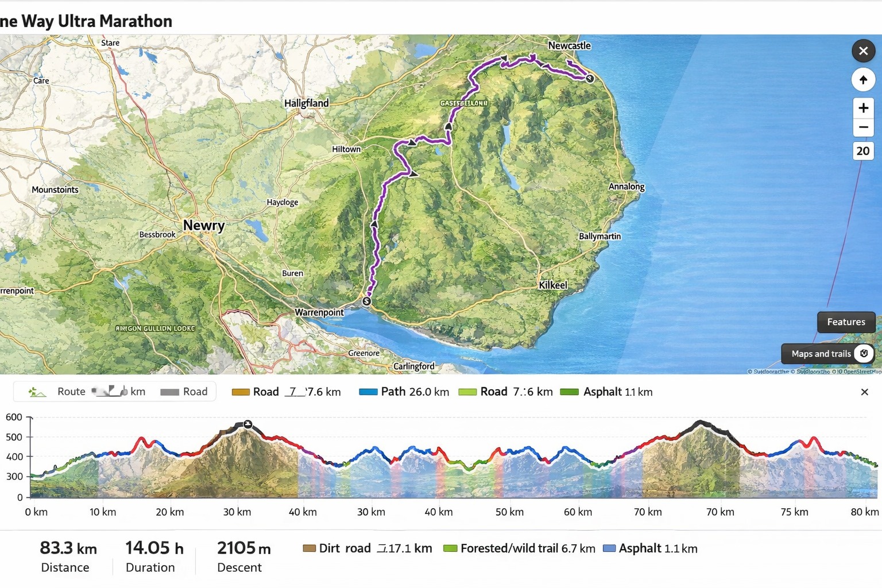Click the light green Road colour swatch

tap(467, 392)
